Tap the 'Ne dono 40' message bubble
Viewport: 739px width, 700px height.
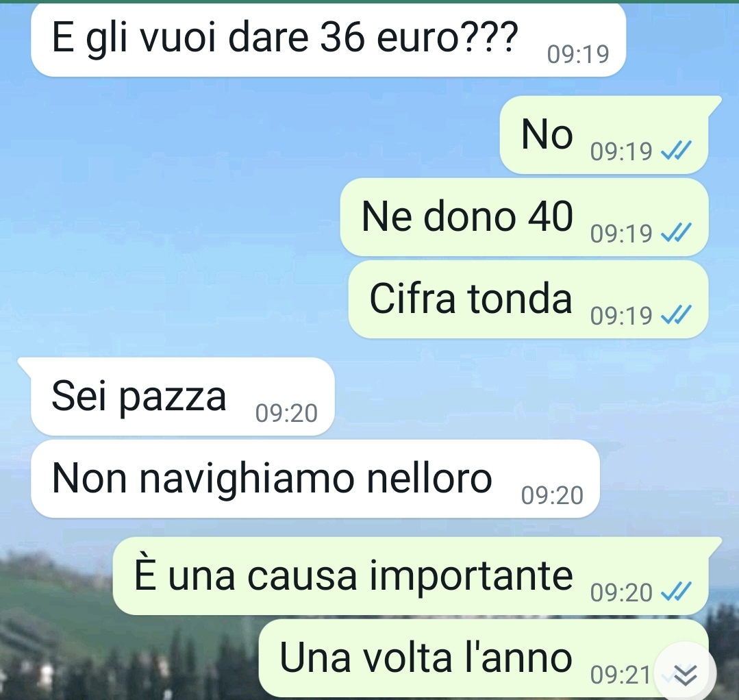coord(524,217)
